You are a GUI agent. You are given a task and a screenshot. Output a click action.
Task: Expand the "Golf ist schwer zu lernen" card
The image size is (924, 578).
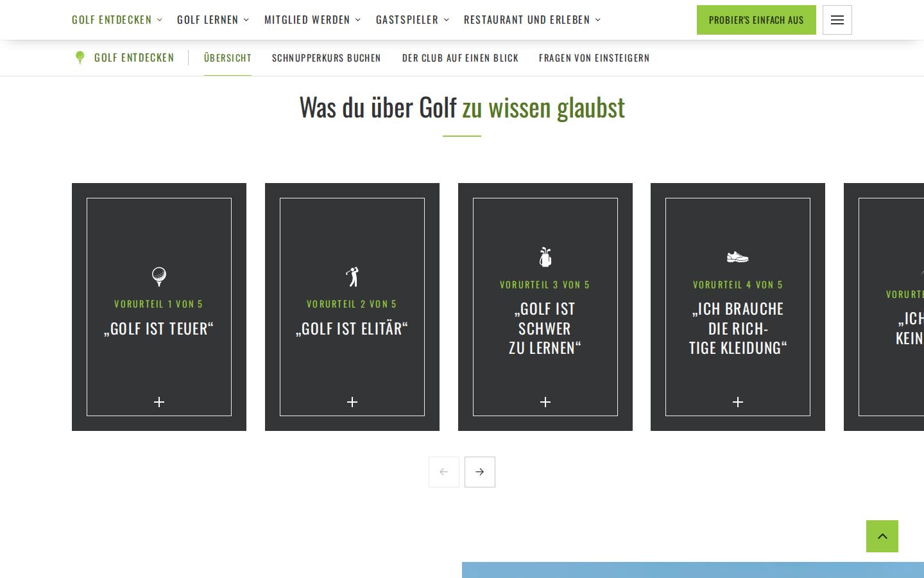coord(545,402)
